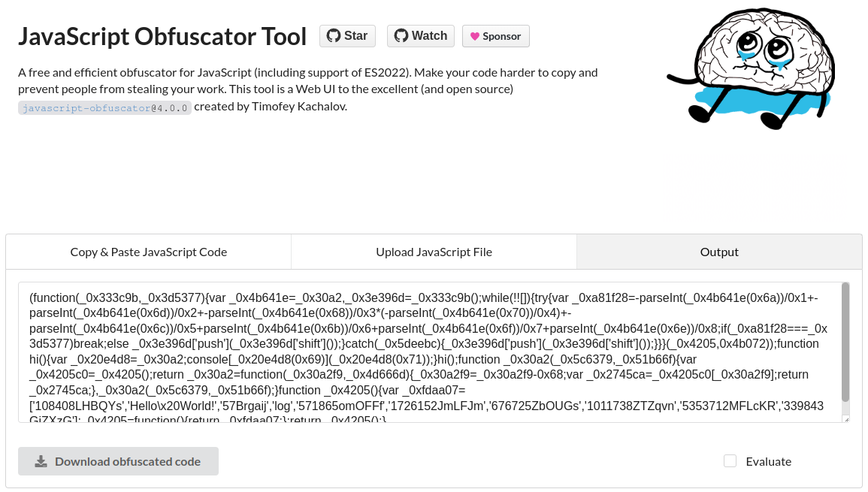Click the crying brain mascot image
This screenshot has height=492, width=868.
(x=752, y=68)
